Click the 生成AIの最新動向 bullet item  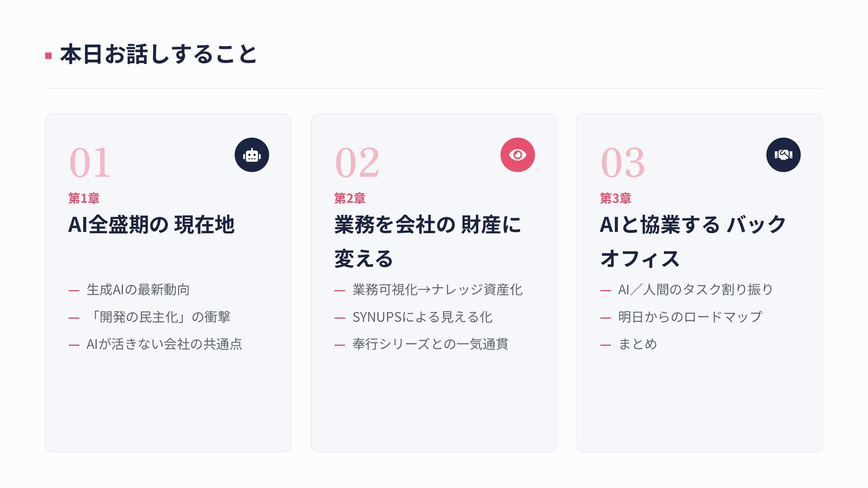138,290
